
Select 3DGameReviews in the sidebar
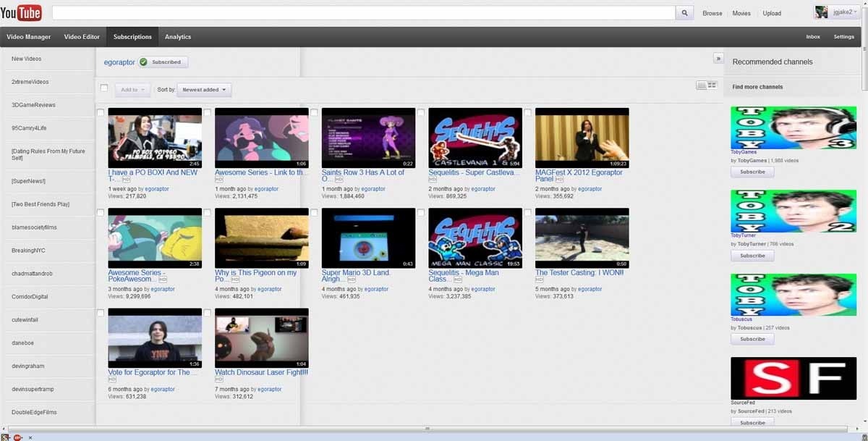tap(33, 105)
